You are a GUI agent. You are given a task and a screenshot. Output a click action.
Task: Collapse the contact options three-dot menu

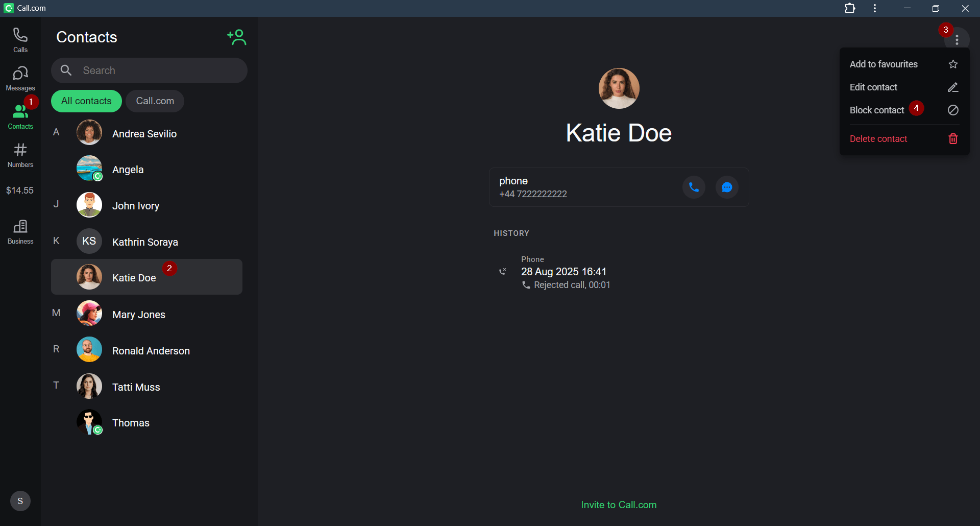(957, 39)
